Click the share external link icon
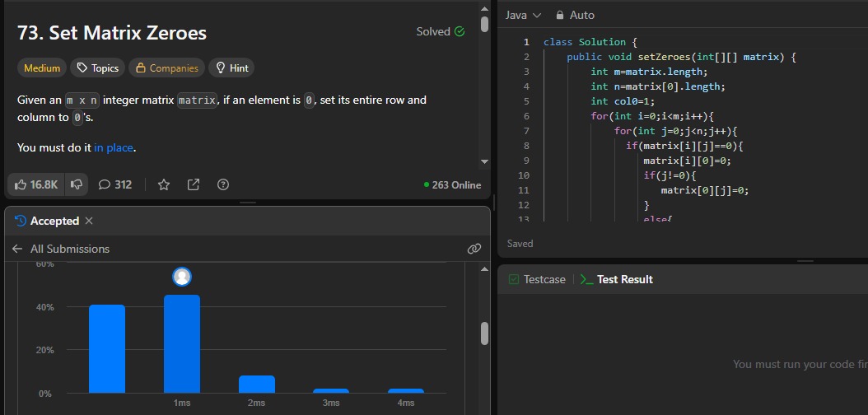Image resolution: width=868 pixels, height=415 pixels. tap(194, 184)
